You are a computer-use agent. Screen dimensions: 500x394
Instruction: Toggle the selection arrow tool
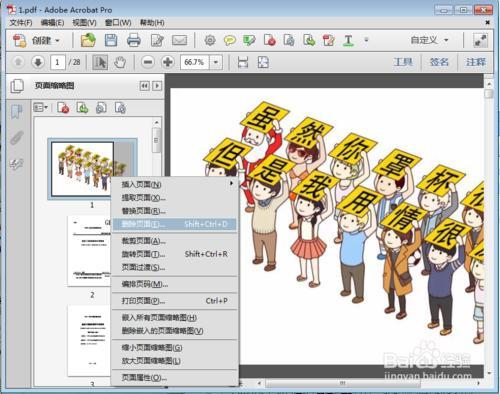coord(100,62)
